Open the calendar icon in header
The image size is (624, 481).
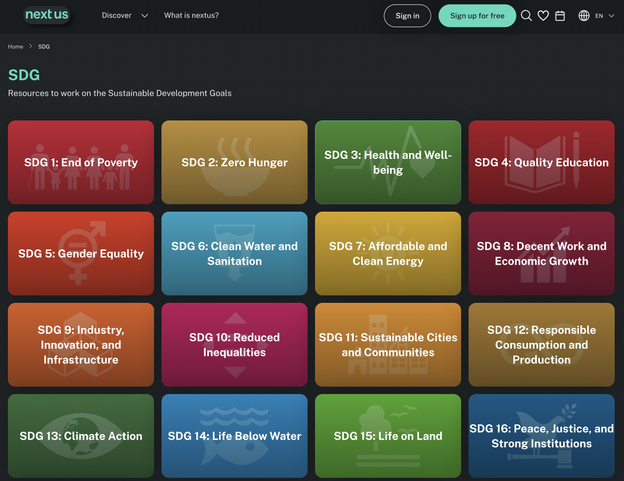(560, 16)
